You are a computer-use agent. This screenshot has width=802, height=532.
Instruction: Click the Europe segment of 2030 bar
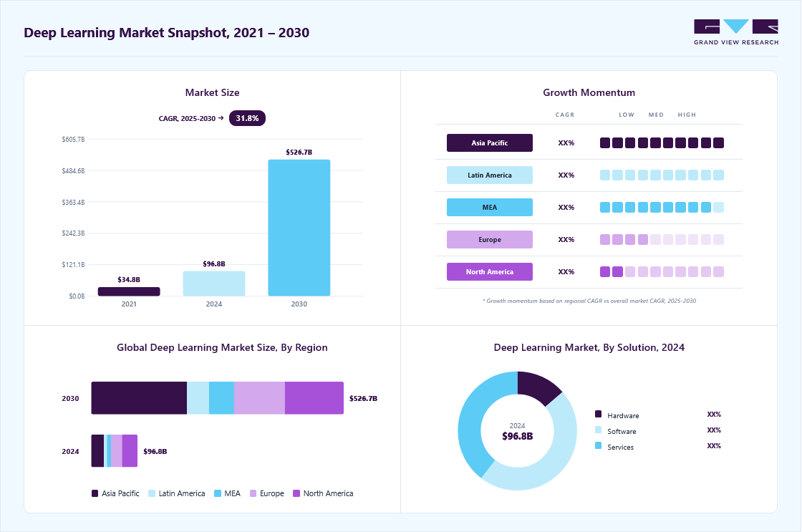pos(259,398)
